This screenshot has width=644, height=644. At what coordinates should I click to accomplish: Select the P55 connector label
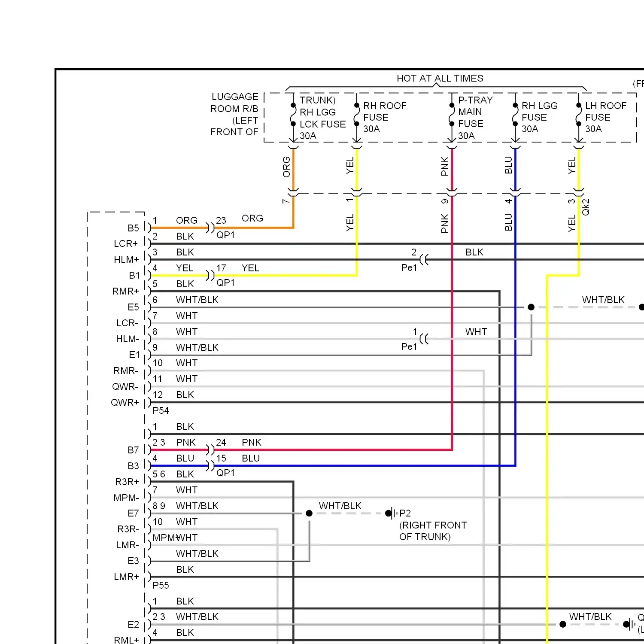(161, 586)
